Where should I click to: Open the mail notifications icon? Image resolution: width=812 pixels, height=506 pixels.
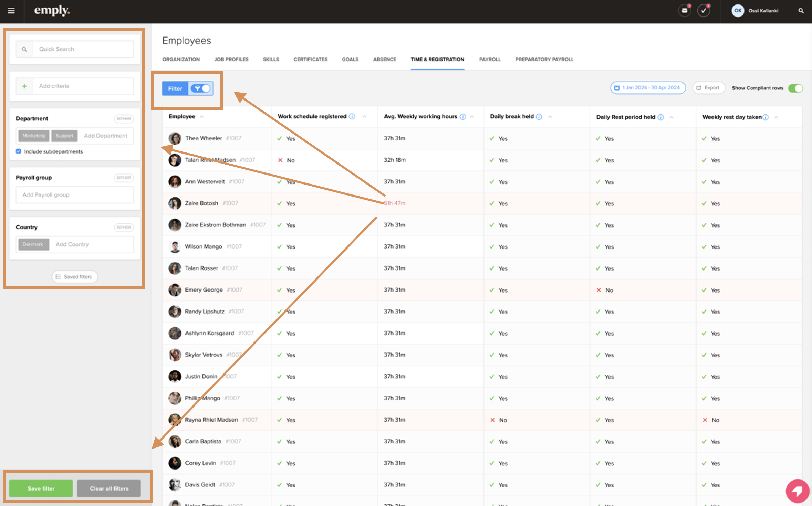coord(684,11)
